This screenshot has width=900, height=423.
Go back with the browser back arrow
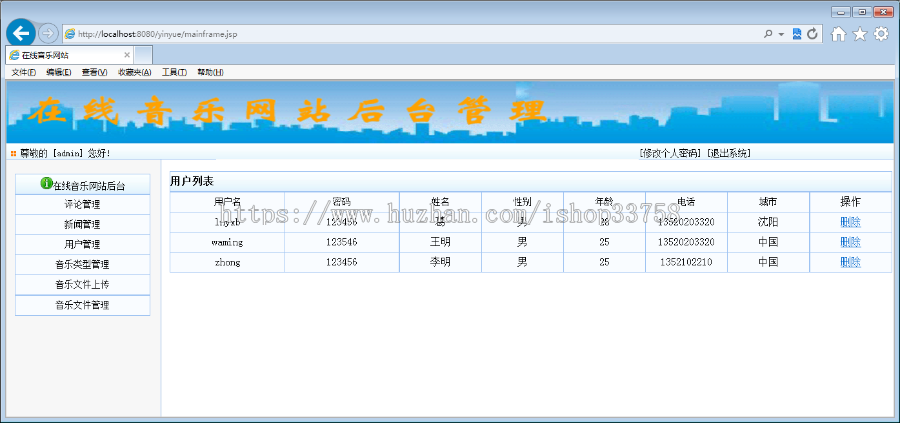point(21,33)
